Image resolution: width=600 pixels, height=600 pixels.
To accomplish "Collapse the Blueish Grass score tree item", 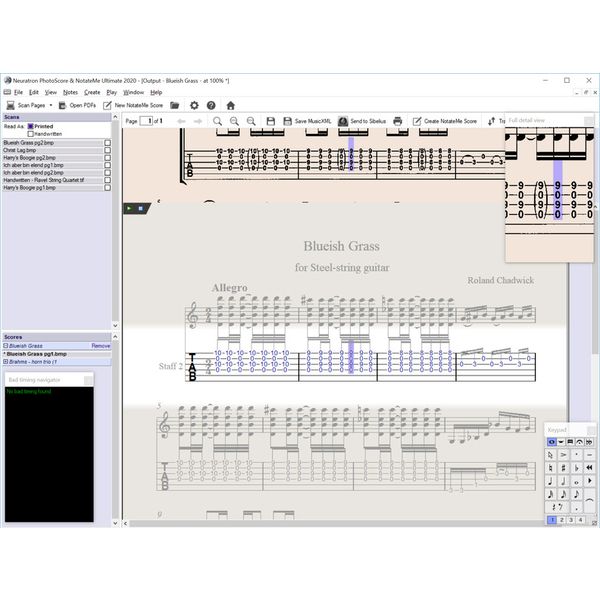I will coord(6,346).
